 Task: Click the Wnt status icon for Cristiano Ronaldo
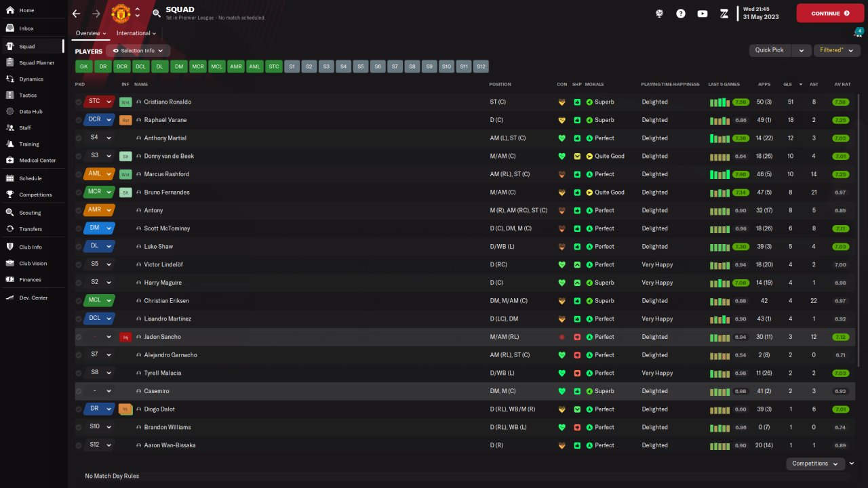pos(125,102)
